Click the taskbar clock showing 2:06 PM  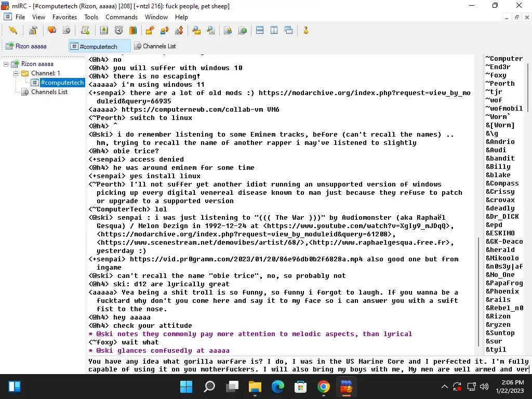tap(510, 387)
